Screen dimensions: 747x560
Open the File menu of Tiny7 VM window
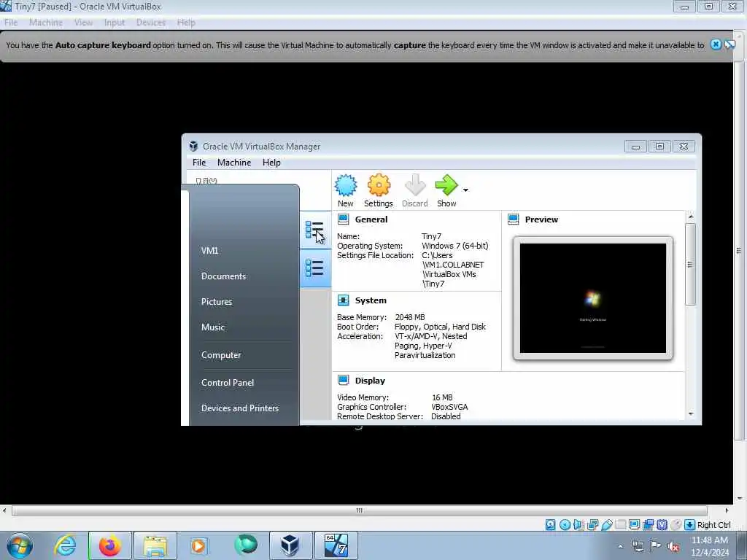pos(10,23)
